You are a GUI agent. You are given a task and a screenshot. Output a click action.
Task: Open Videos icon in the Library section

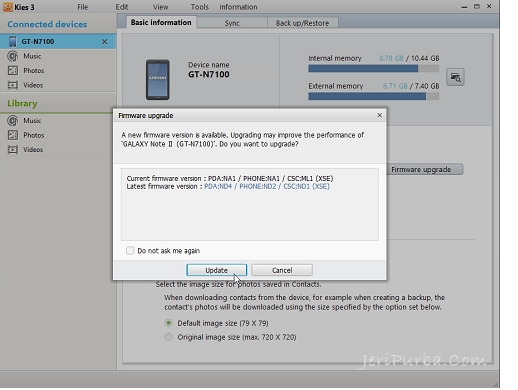coord(13,150)
